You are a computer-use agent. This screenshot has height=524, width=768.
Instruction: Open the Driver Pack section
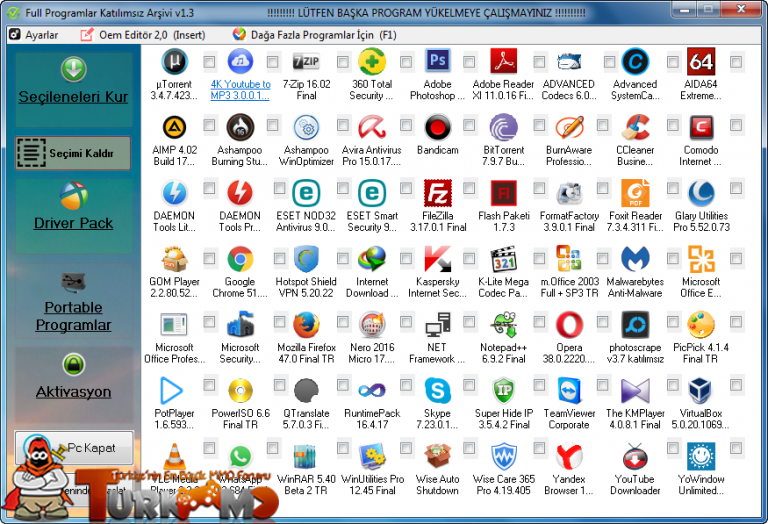click(73, 216)
